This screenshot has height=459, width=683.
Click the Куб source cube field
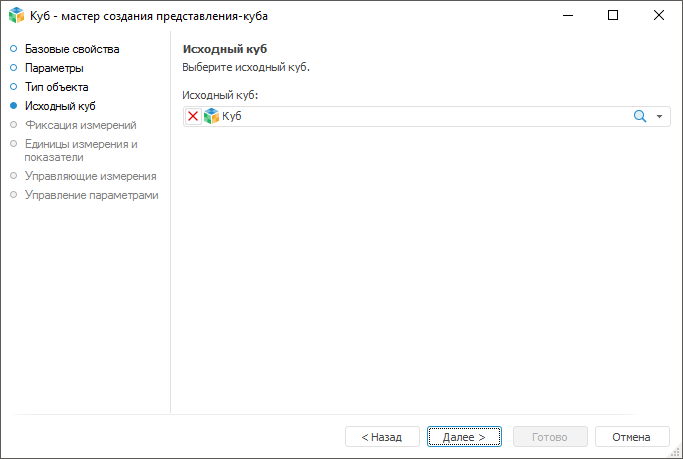coord(420,117)
